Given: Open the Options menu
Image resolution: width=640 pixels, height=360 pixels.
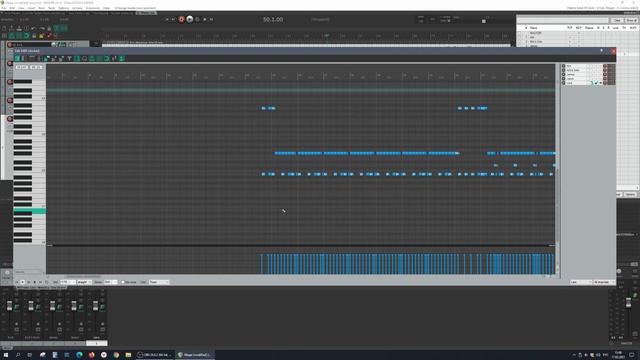Looking at the screenshot, I should [64, 8].
